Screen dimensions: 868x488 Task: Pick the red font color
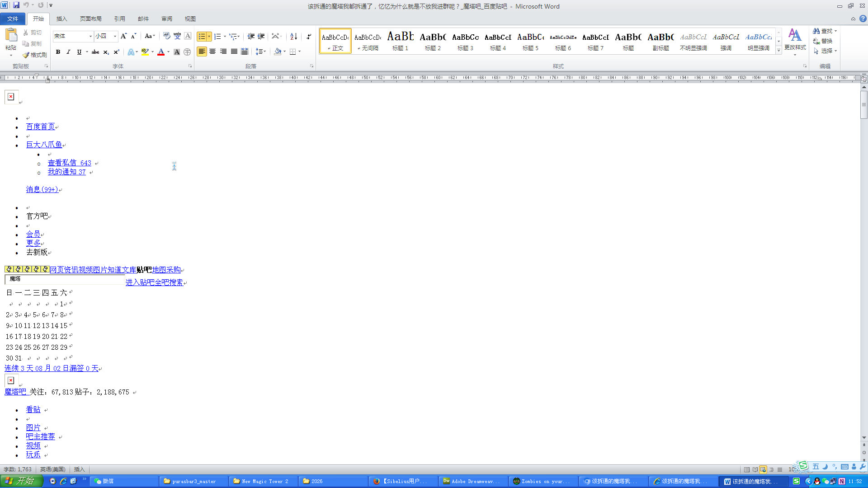click(x=161, y=52)
